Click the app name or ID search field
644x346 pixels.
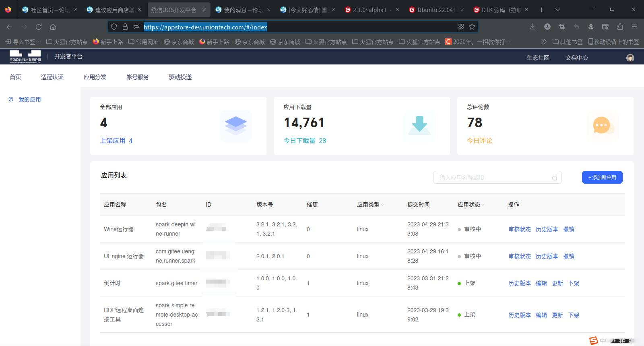tap(493, 178)
